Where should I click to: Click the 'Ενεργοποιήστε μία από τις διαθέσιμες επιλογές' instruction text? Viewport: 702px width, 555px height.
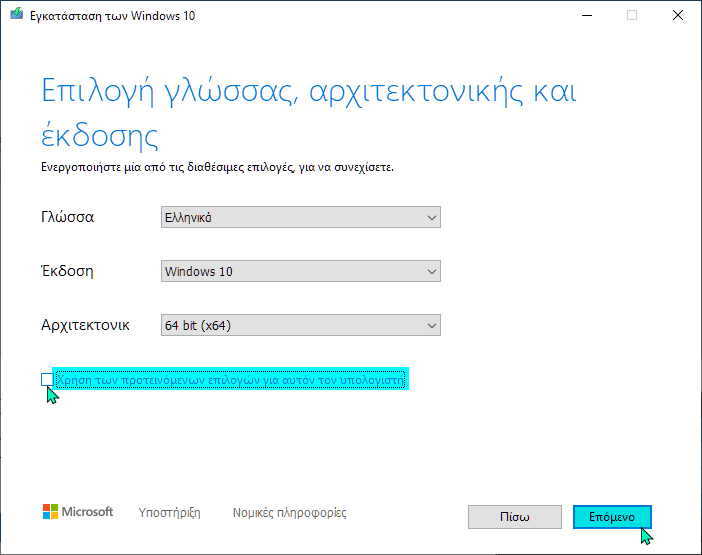[x=217, y=167]
